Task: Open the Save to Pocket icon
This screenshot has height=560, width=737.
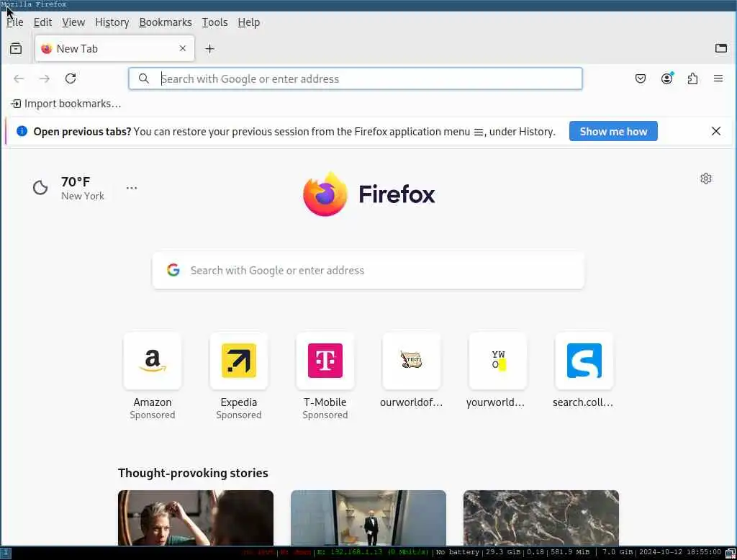Action: pos(640,78)
